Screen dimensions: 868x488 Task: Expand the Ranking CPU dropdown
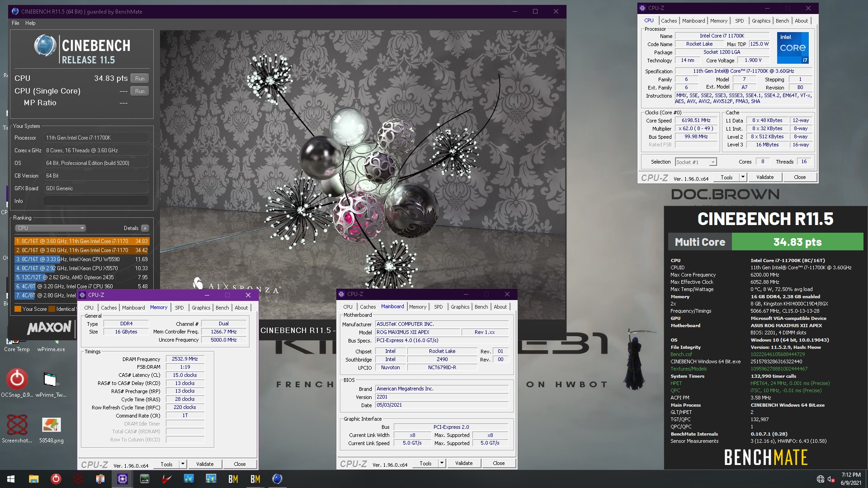[50, 228]
